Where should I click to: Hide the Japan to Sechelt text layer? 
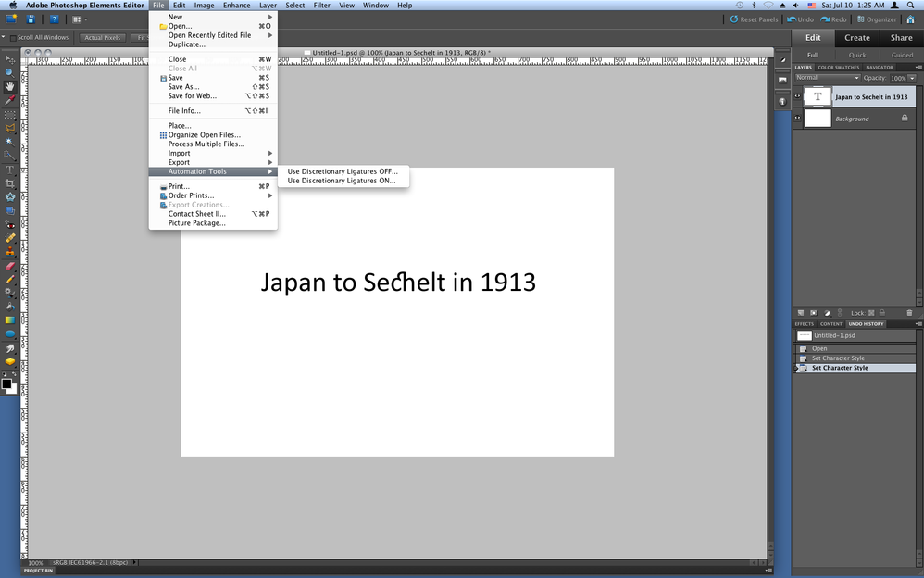click(797, 96)
